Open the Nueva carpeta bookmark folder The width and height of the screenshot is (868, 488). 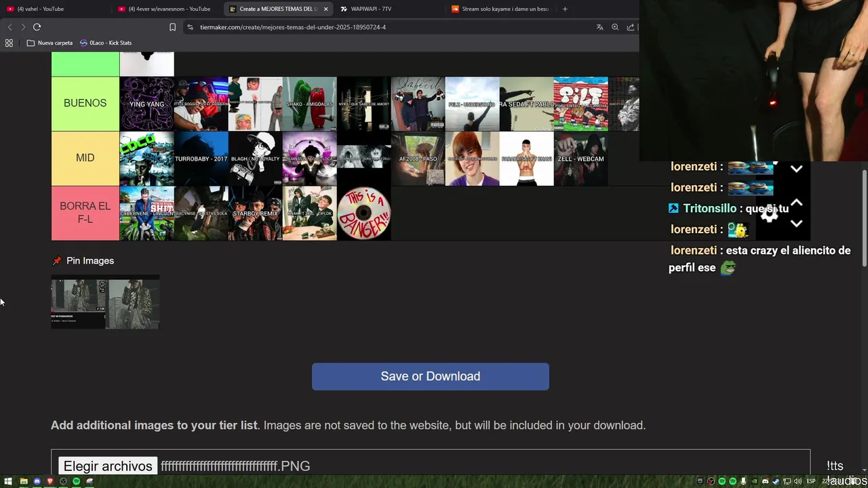point(50,43)
